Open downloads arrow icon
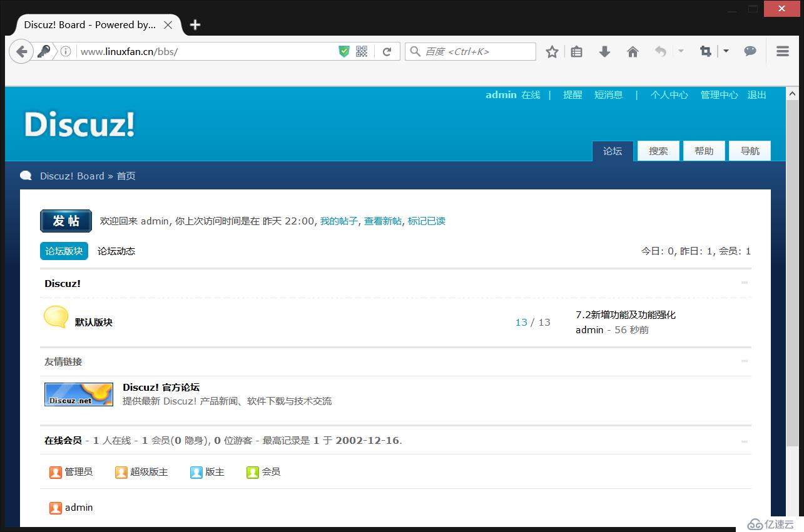The image size is (804, 532). click(604, 52)
